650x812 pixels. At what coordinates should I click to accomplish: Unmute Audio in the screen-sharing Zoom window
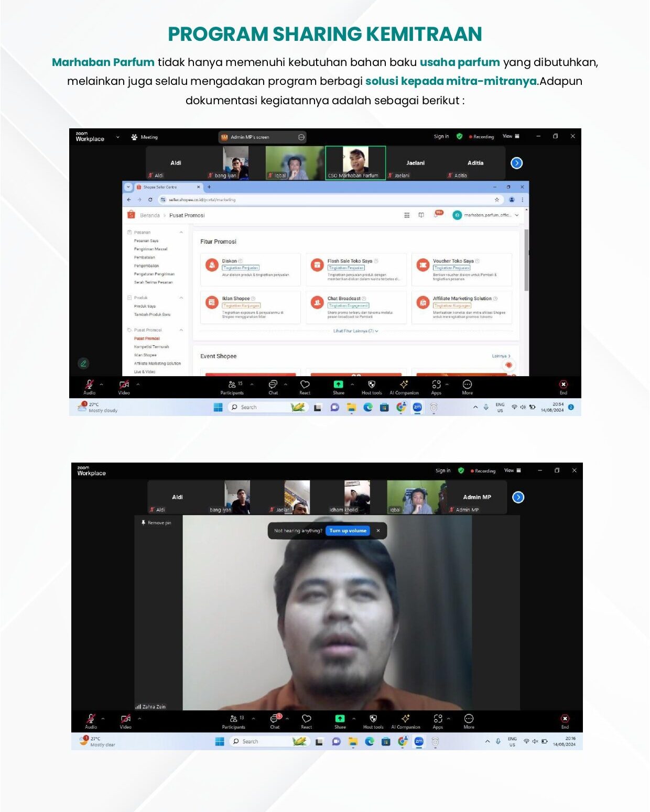89,386
